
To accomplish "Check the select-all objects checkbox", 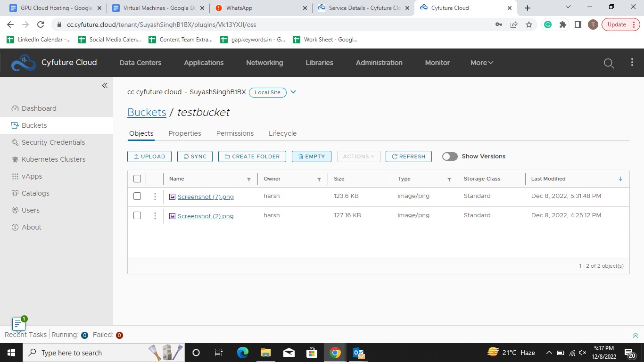I will (137, 179).
